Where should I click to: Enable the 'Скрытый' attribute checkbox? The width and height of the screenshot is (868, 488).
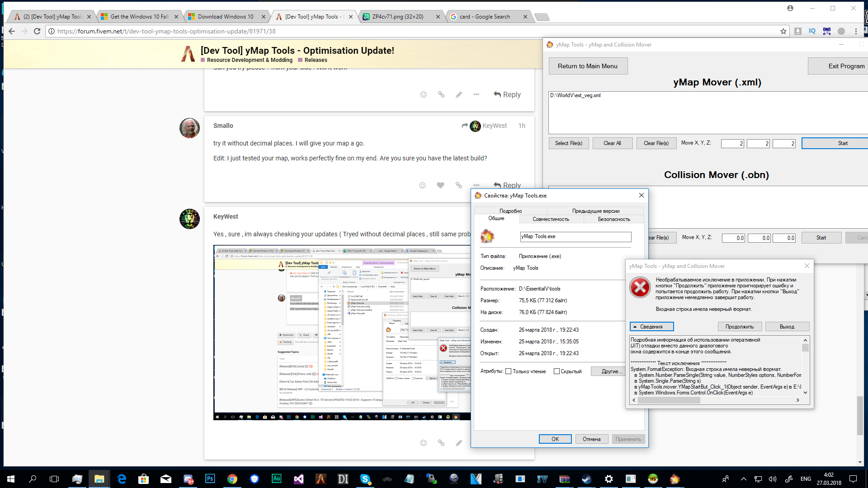[x=557, y=371]
